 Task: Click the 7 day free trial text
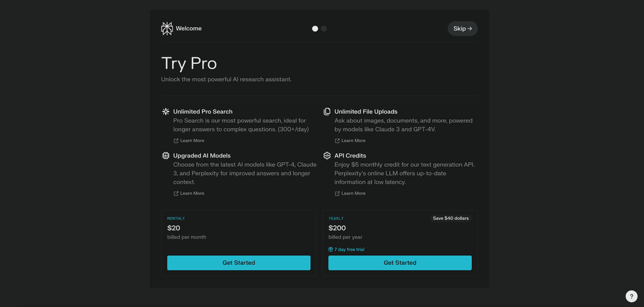(x=349, y=250)
